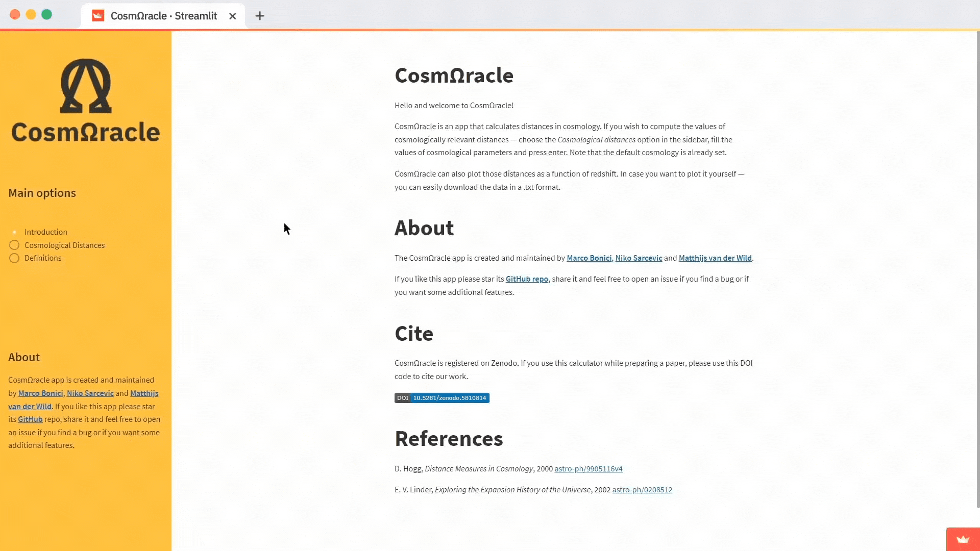Click the CosmΩracle omega logo in sidebar

pyautogui.click(x=85, y=86)
